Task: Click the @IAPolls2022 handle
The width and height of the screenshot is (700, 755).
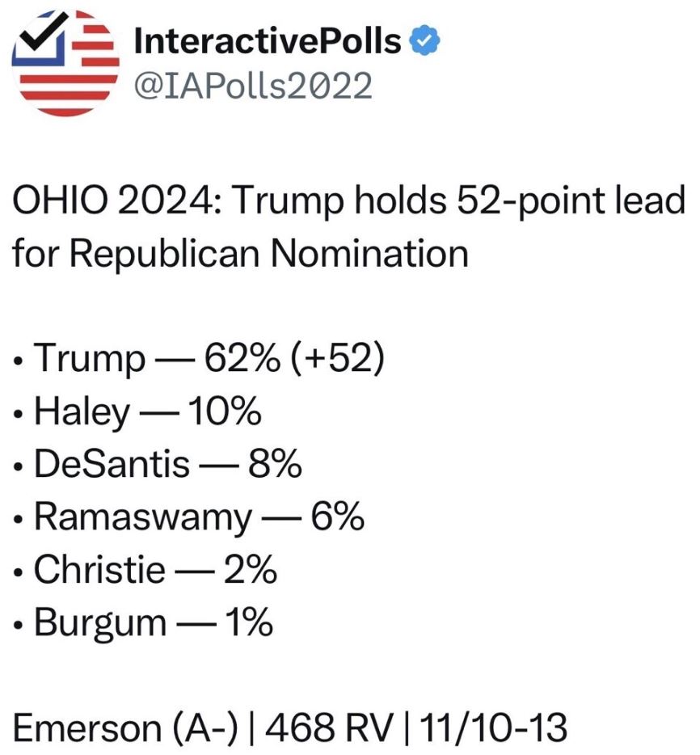Action: 253,86
